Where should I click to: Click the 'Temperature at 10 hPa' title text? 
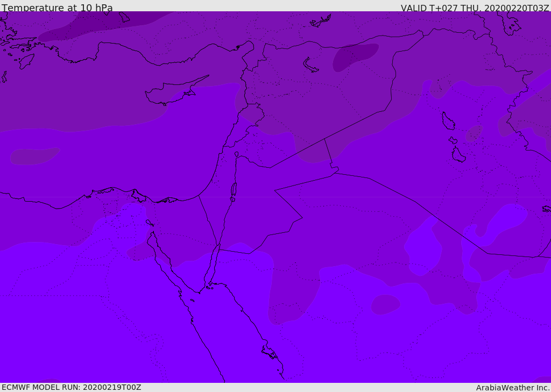point(57,8)
